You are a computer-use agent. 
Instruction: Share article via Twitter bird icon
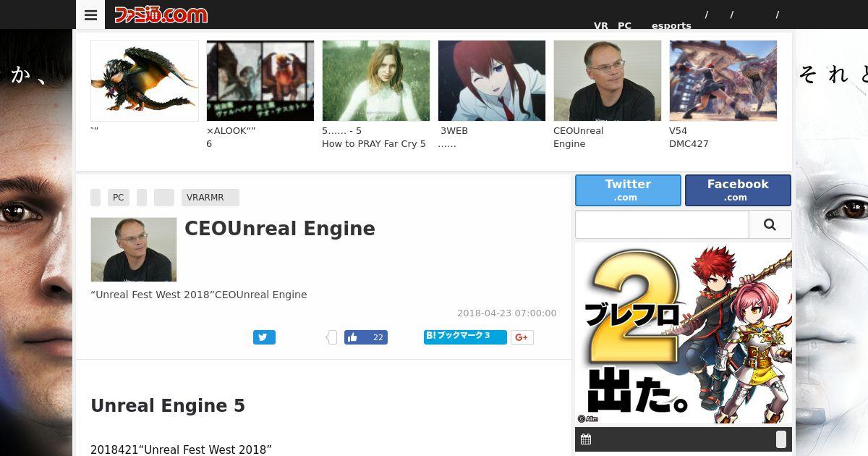(264, 337)
